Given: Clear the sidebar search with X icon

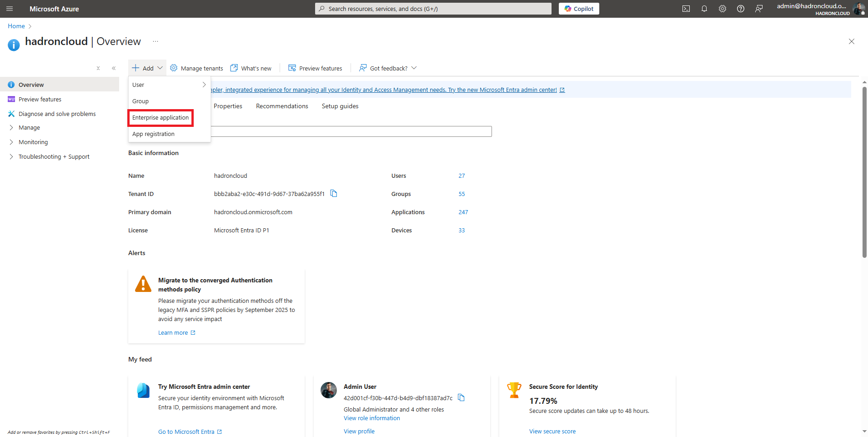Looking at the screenshot, I should pos(98,68).
